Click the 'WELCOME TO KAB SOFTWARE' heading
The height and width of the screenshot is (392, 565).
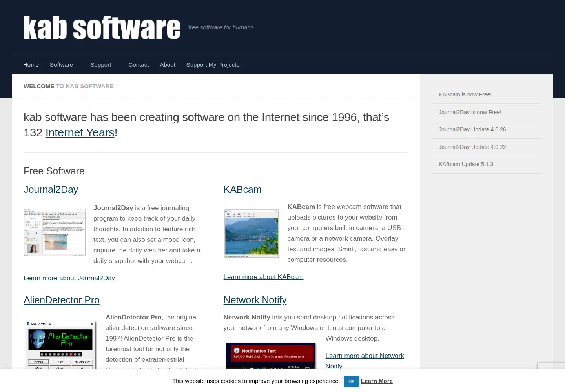tap(68, 86)
